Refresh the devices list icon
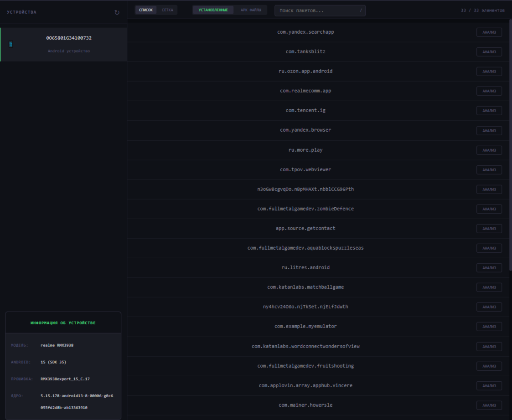The height and width of the screenshot is (420, 512). [117, 12]
